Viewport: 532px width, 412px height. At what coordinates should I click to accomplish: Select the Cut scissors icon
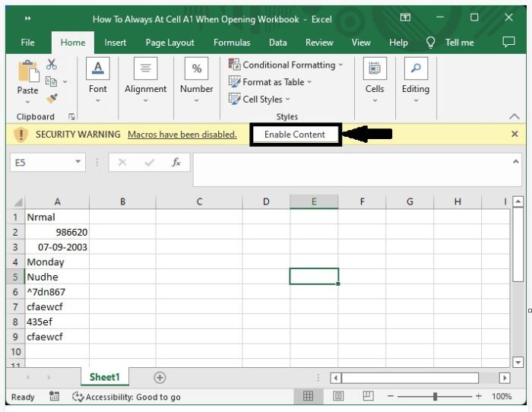52,65
